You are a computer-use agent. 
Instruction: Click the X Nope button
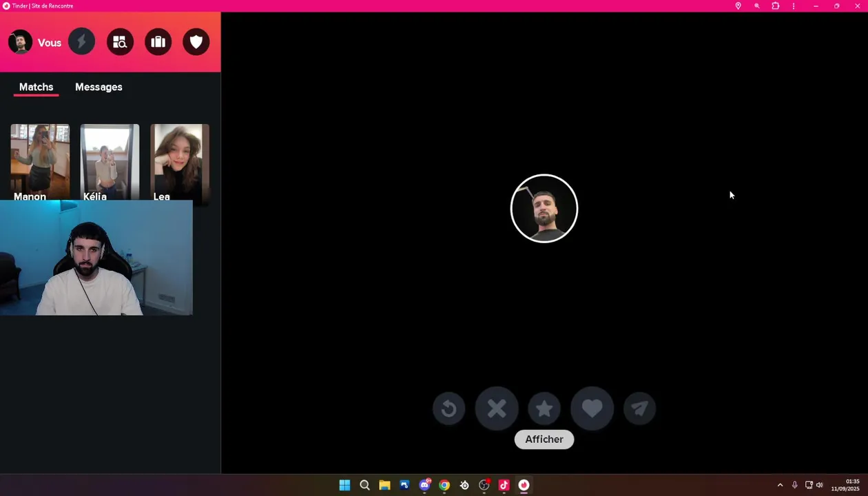[497, 409]
